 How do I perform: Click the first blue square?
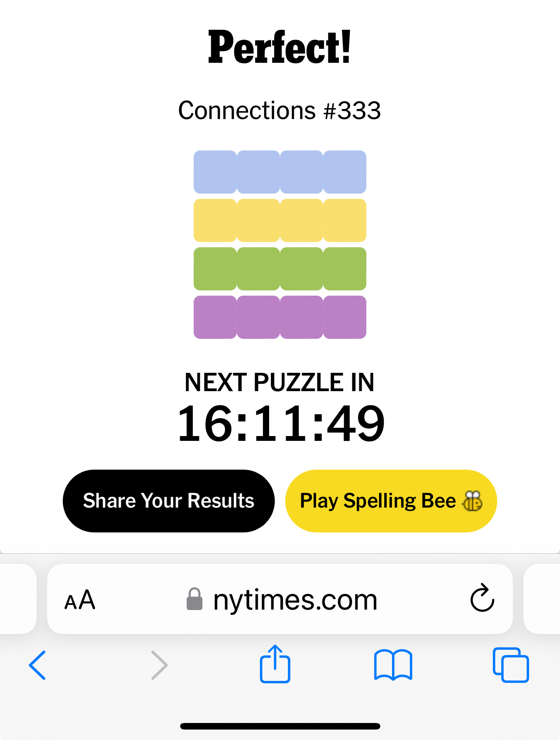coord(215,172)
